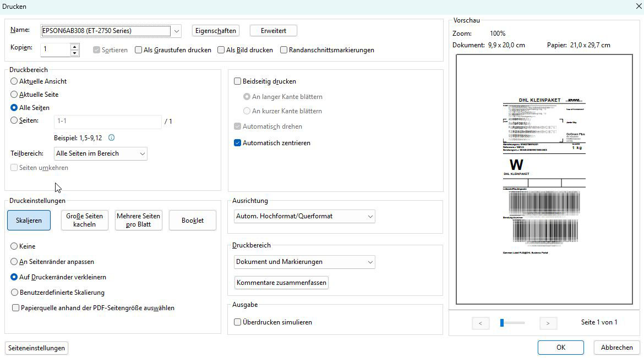The width and height of the screenshot is (644, 358).
Task: Switch to Mehrere Seiten pro Blatt
Action: click(x=138, y=221)
